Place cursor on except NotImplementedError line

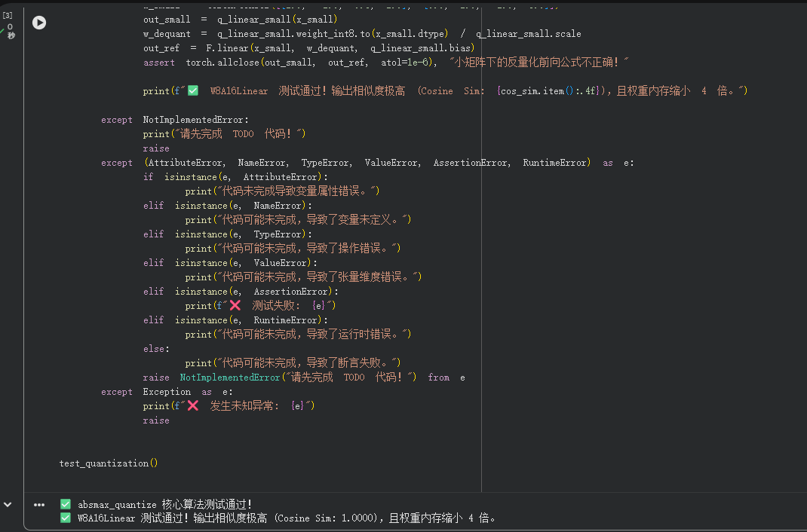click(x=175, y=119)
